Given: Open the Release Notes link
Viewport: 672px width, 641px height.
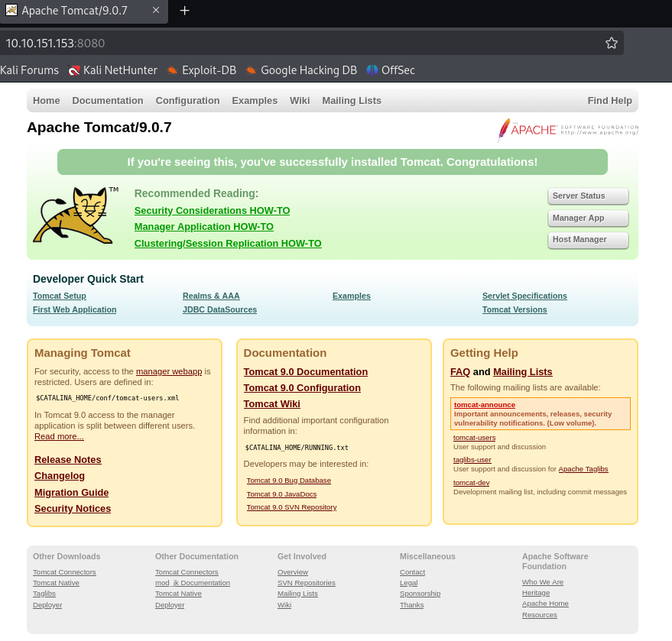Looking at the screenshot, I should (68, 460).
